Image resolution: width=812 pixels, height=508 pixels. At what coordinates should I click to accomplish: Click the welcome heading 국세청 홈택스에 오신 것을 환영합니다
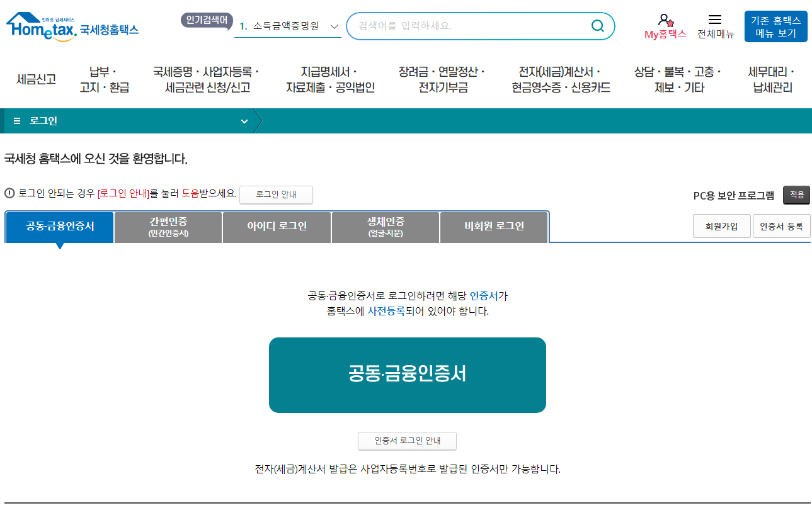(x=96, y=159)
